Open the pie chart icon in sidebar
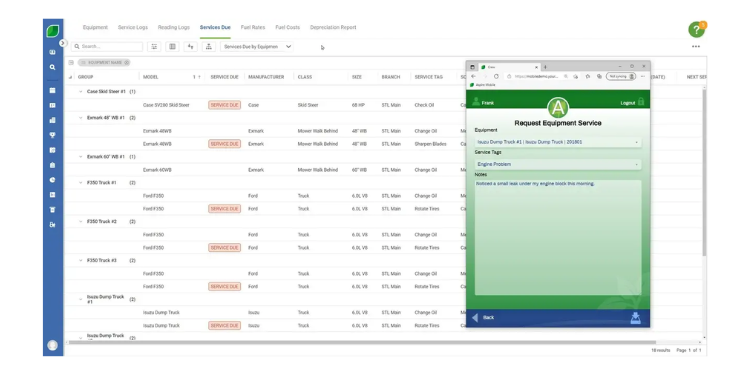The width and height of the screenshot is (750, 375). pos(53,180)
